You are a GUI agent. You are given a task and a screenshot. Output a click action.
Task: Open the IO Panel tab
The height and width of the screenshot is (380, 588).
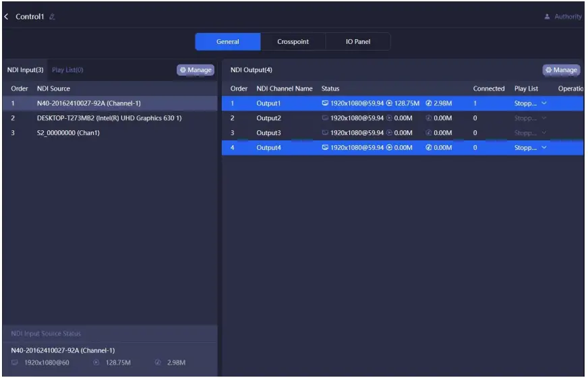tap(358, 42)
